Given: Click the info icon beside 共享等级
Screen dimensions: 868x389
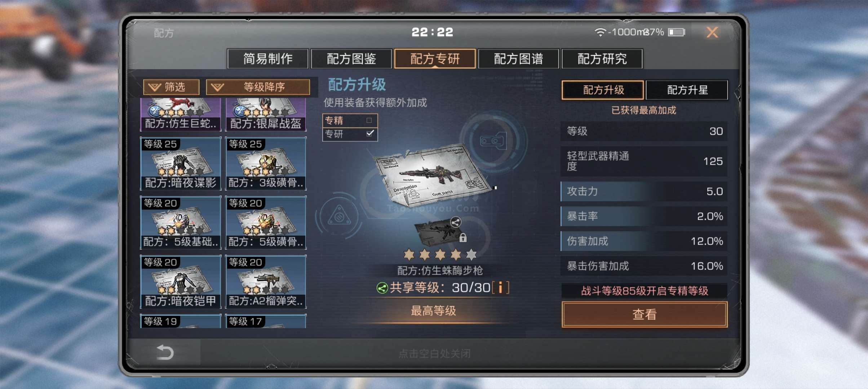Looking at the screenshot, I should coord(501,288).
